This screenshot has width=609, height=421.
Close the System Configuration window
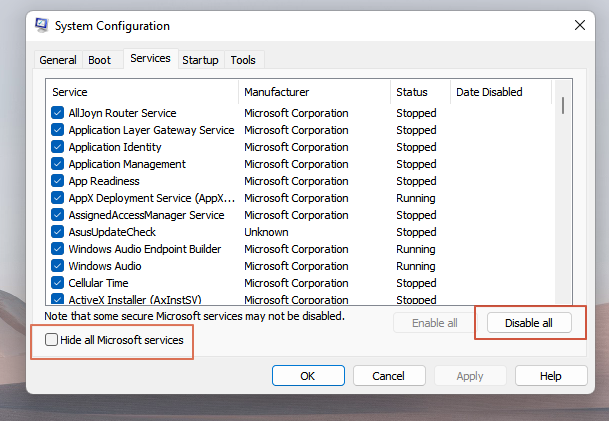pos(578,25)
